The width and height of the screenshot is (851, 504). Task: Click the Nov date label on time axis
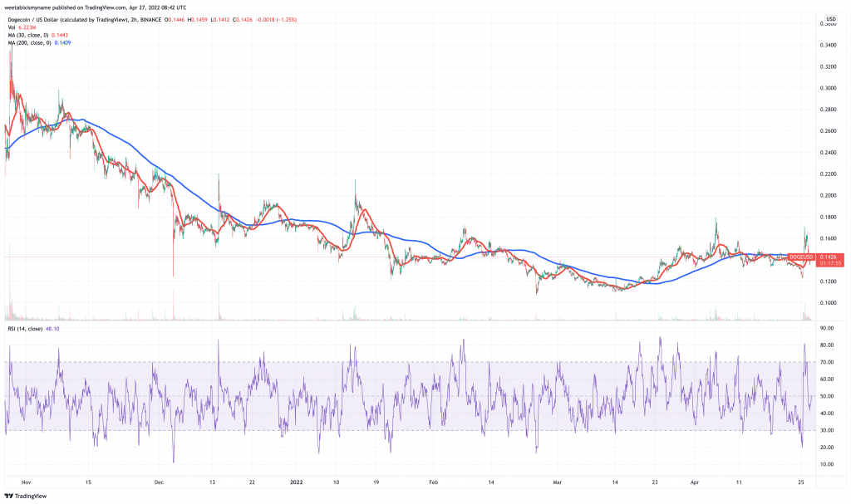pyautogui.click(x=26, y=482)
